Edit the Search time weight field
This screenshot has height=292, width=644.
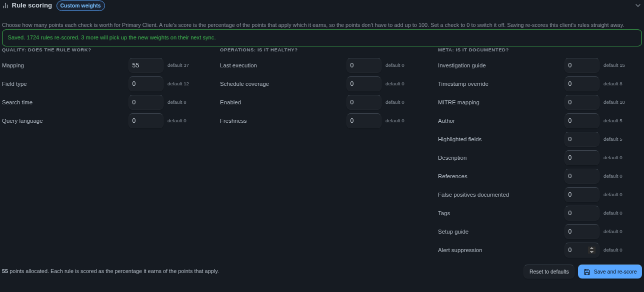[x=146, y=102]
